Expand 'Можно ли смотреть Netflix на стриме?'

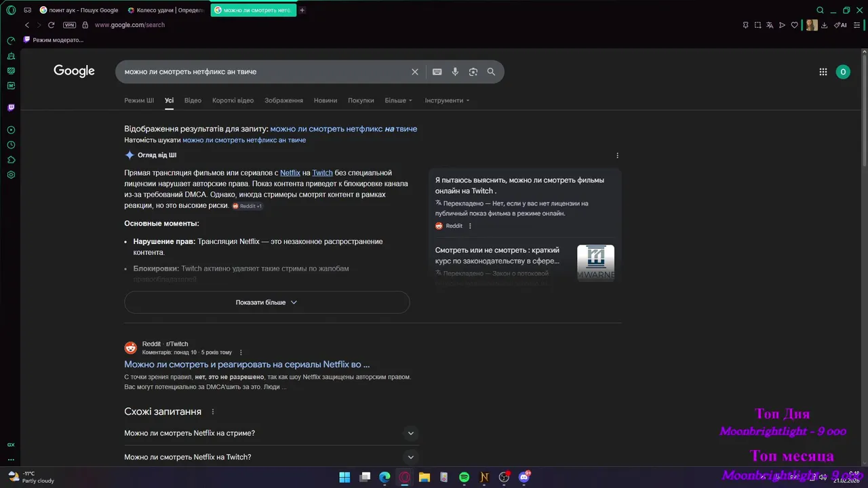(x=271, y=433)
